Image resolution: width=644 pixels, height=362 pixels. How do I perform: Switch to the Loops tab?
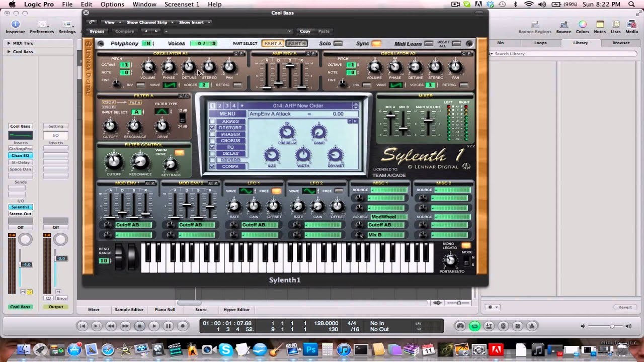[x=540, y=43]
